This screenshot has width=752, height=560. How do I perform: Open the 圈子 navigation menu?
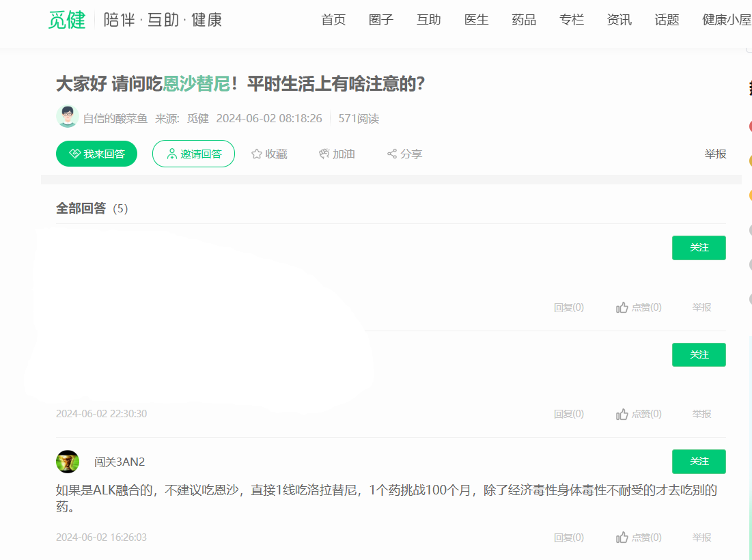coord(381,20)
